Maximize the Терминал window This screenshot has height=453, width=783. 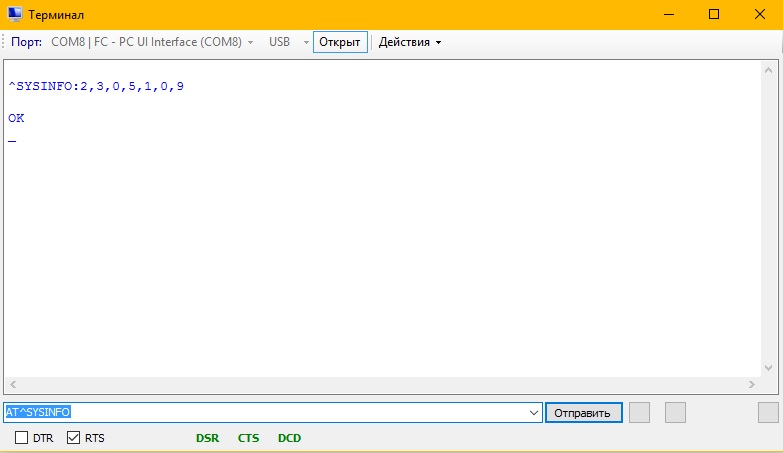714,14
